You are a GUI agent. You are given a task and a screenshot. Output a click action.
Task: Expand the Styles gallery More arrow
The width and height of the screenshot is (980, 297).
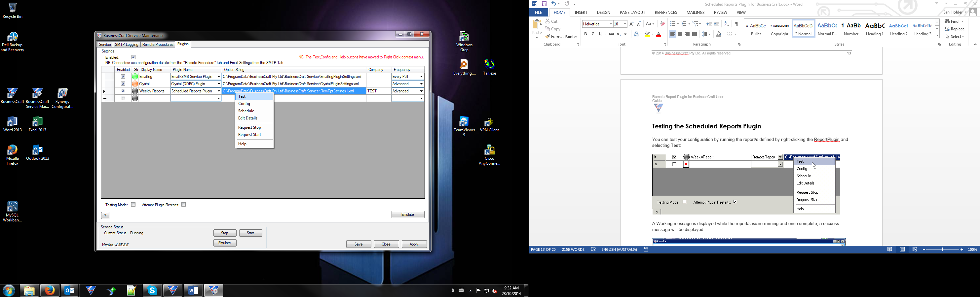click(x=937, y=35)
